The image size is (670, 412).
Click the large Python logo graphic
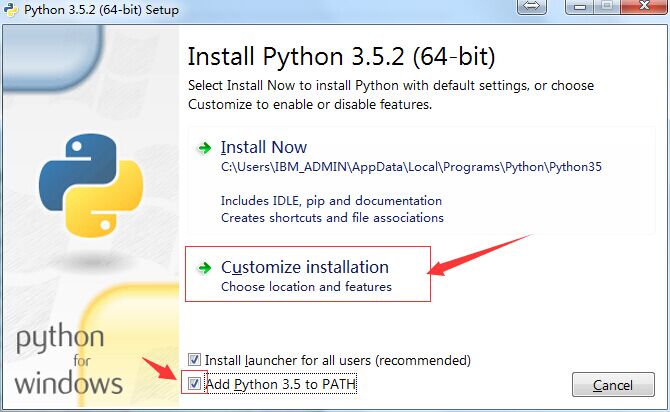91,185
